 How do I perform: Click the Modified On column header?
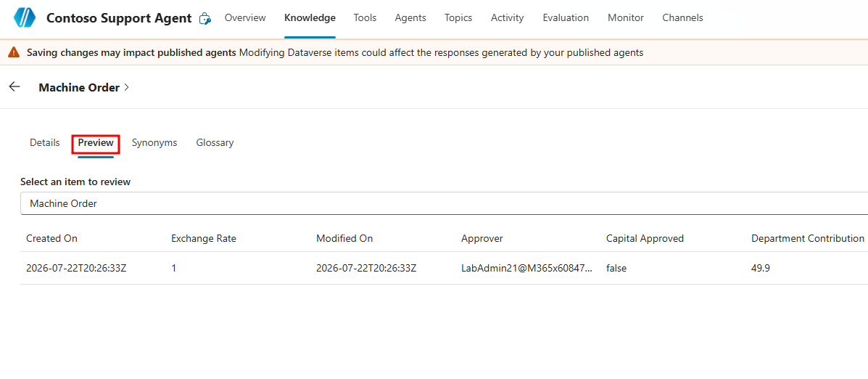pos(344,238)
